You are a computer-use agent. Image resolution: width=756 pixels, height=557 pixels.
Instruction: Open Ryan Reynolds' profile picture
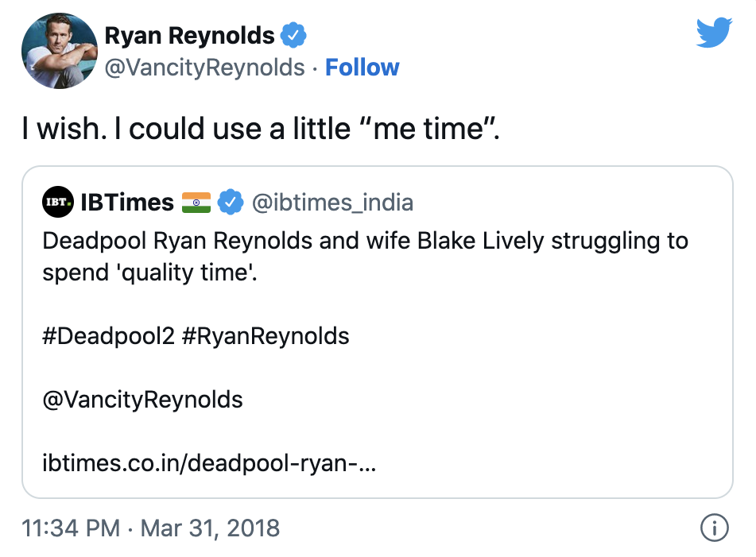[x=54, y=49]
